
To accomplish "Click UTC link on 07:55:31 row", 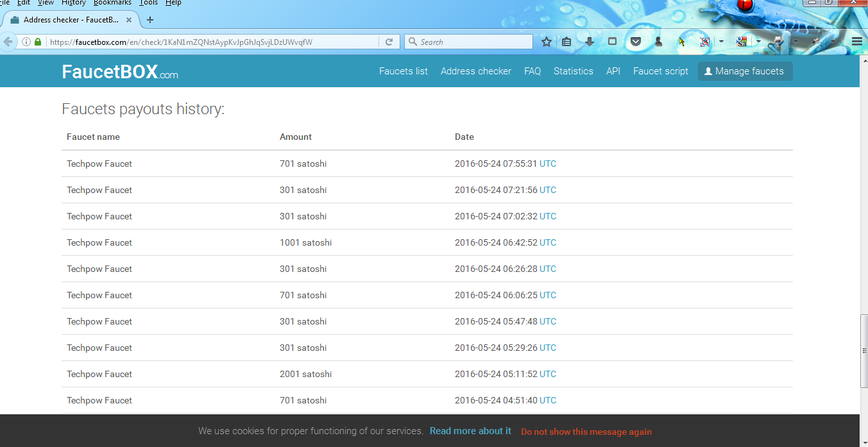I will coord(548,164).
